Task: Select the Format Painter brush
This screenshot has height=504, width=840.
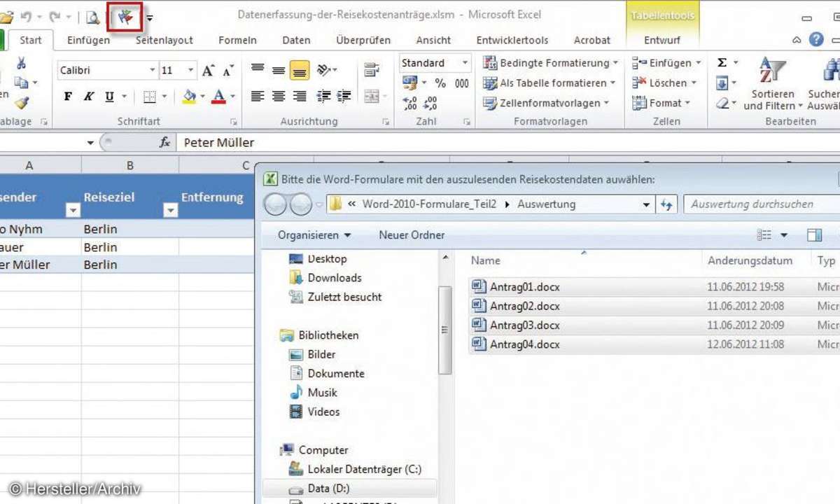Action: [x=21, y=103]
